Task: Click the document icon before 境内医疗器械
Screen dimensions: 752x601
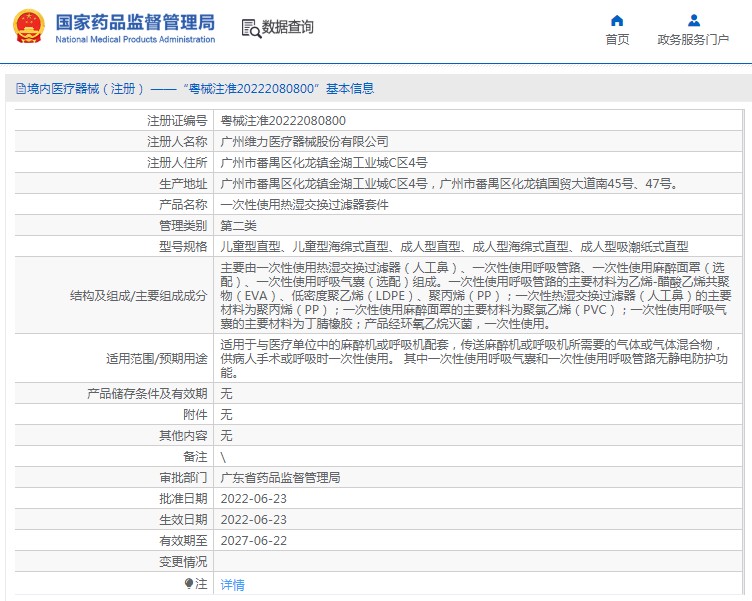Action: [x=21, y=89]
